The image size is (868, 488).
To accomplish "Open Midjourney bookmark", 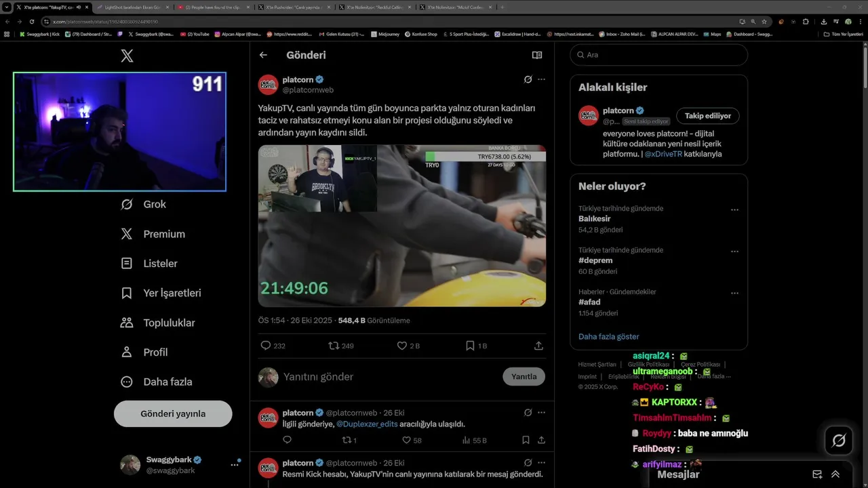I will [385, 34].
